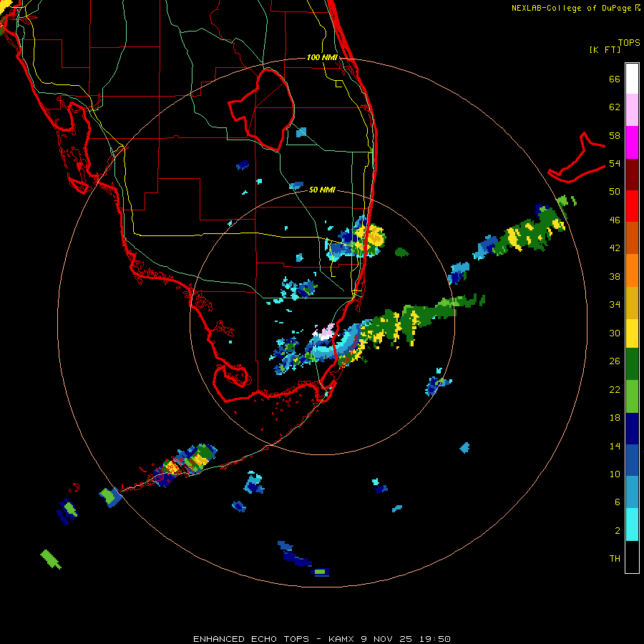Click the legend value 34
This screenshot has height=644, width=644.
615,305
